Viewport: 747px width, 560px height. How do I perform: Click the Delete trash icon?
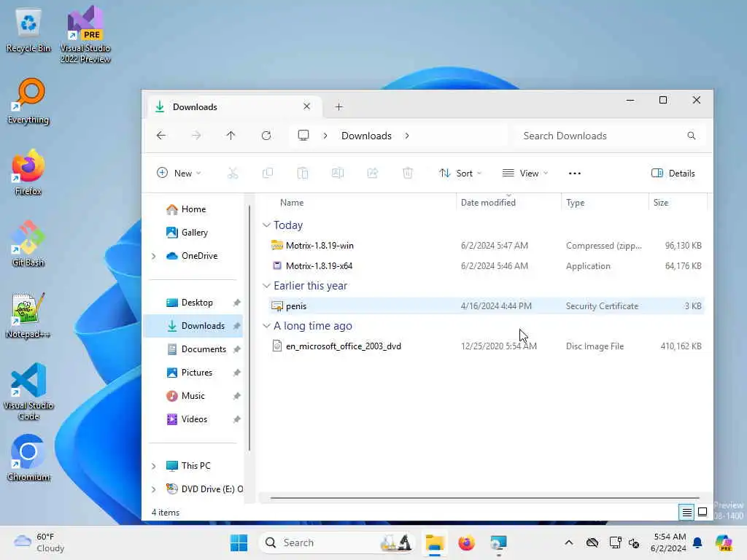407,174
